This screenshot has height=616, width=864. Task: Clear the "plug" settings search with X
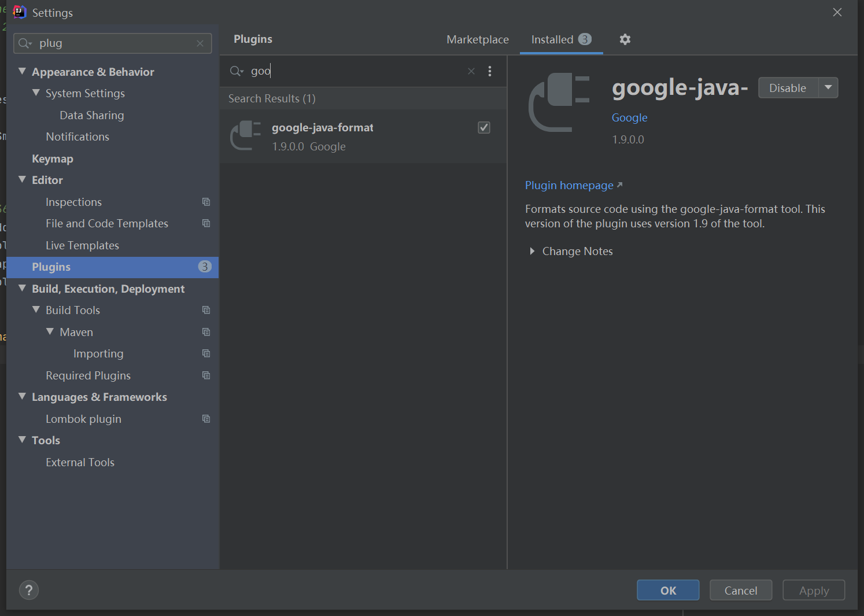[200, 43]
